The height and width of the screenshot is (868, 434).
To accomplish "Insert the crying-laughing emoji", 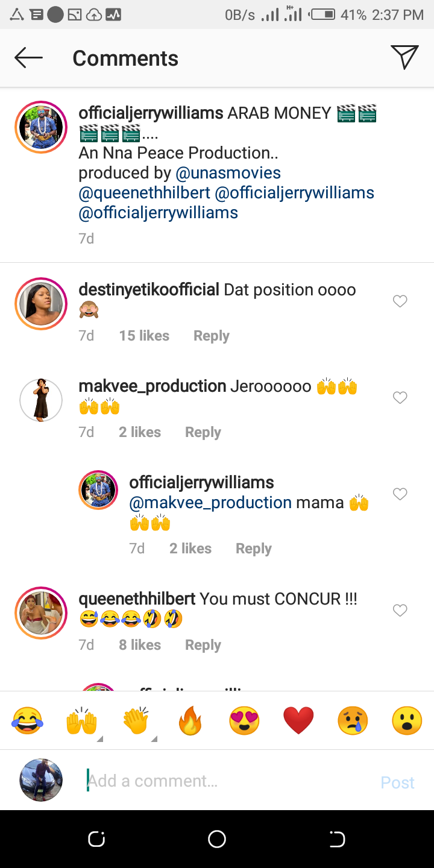I will (27, 720).
